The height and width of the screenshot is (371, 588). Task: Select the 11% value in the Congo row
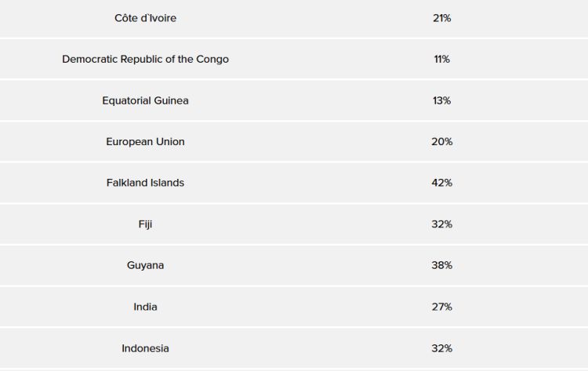tap(441, 60)
